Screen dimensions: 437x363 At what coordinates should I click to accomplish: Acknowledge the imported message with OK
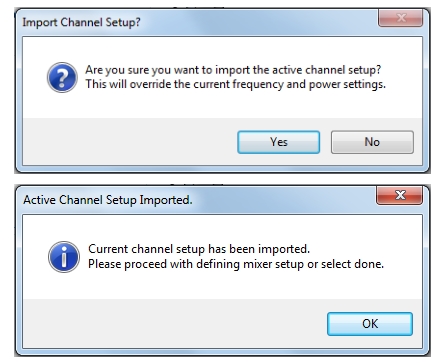(370, 324)
